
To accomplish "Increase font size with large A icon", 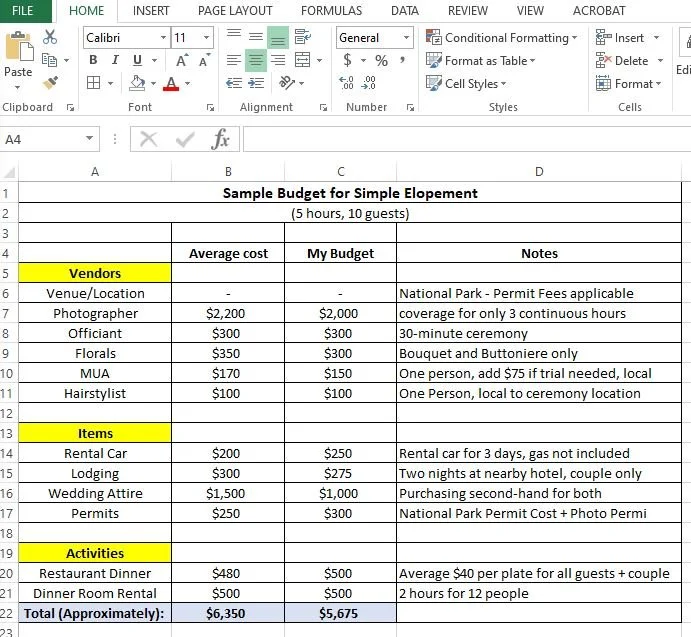I will (x=182, y=60).
